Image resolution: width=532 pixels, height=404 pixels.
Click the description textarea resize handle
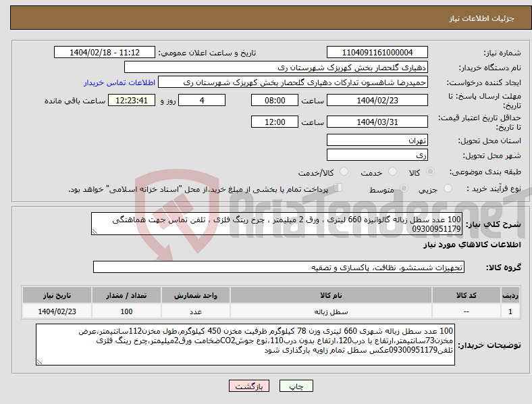pyautogui.click(x=95, y=232)
